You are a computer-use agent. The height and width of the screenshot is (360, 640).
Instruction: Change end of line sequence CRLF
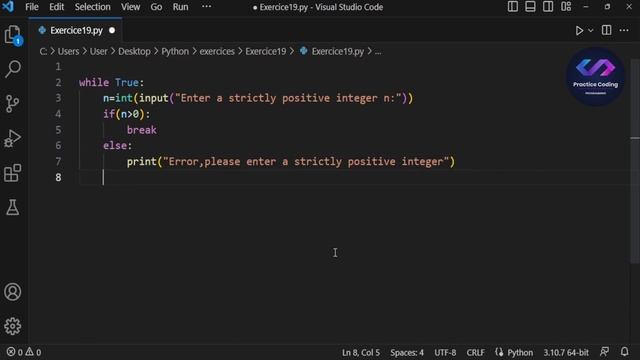point(476,352)
